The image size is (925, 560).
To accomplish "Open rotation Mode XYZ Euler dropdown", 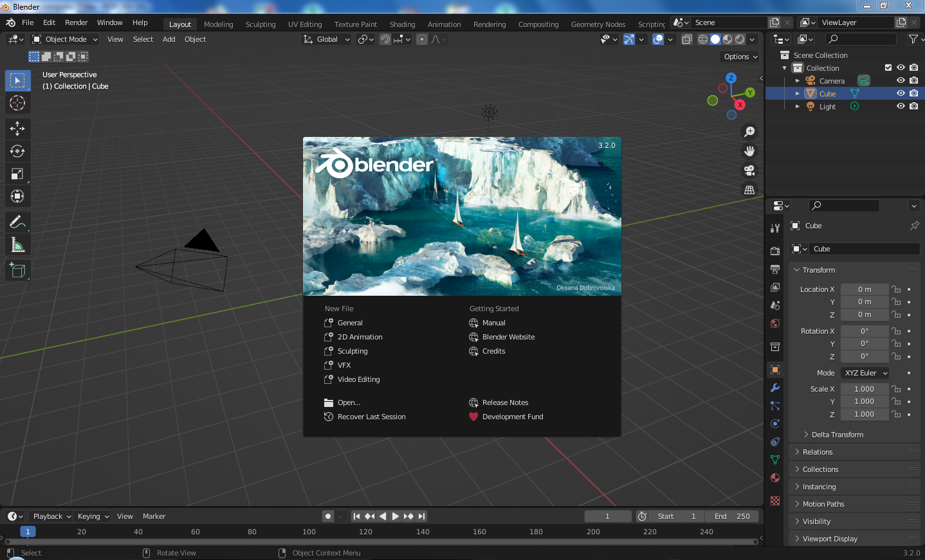I will coord(865,373).
